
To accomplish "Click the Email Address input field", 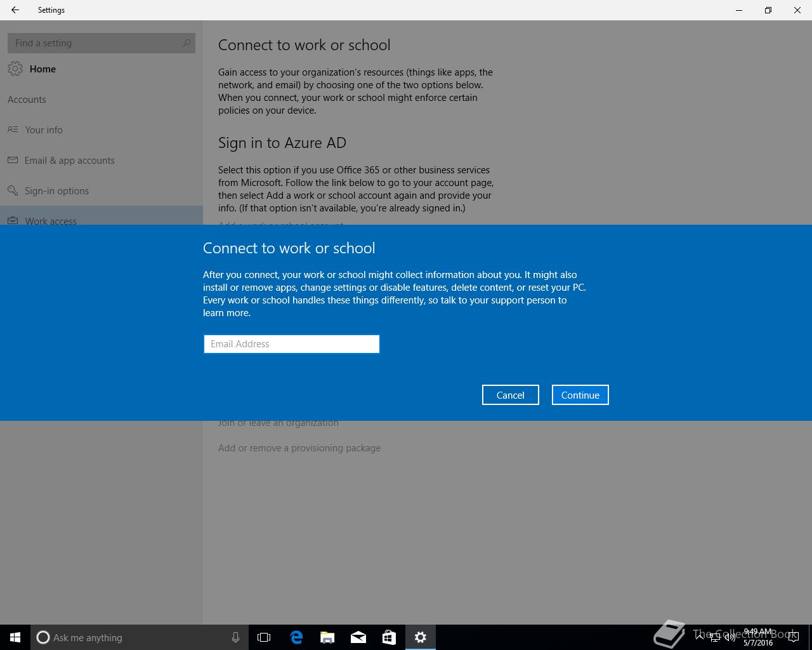I will [x=291, y=344].
